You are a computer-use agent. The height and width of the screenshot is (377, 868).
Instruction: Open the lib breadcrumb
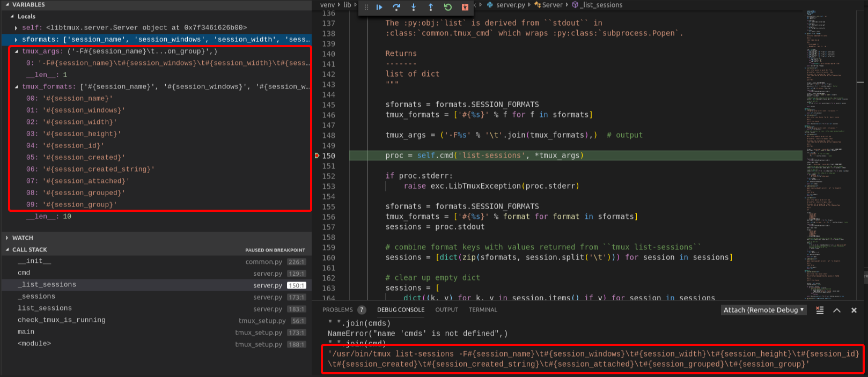coord(347,5)
